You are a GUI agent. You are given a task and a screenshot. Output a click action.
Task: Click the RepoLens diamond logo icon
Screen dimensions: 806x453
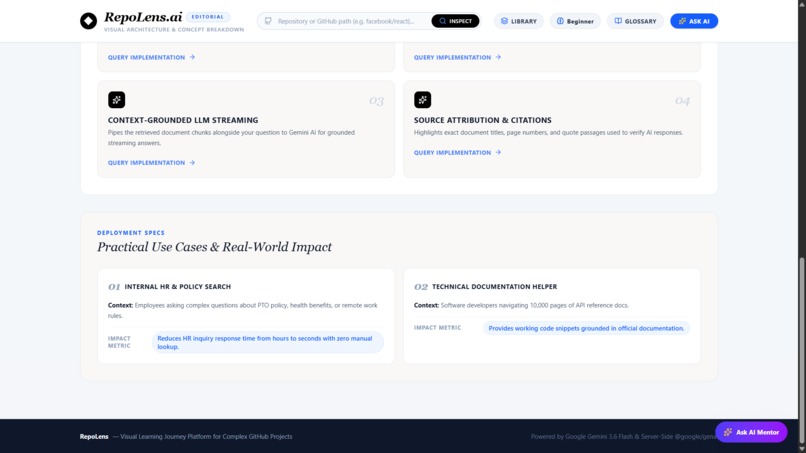[88, 21]
